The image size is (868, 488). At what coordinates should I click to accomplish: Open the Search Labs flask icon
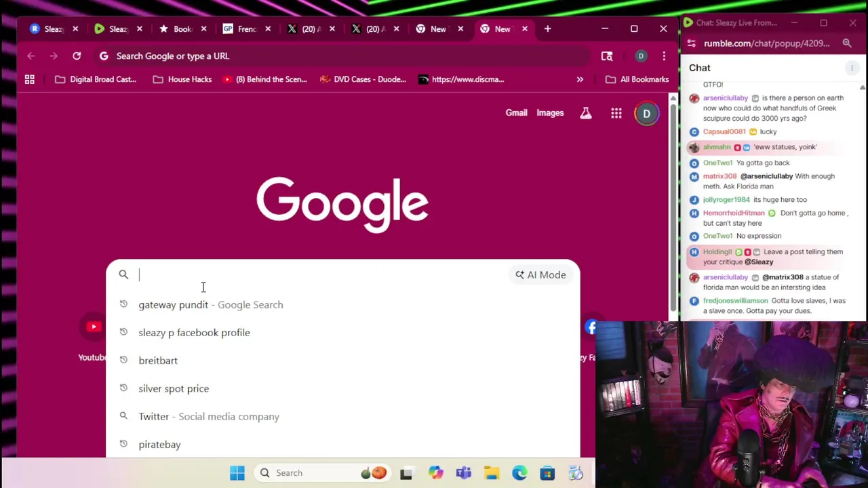586,114
